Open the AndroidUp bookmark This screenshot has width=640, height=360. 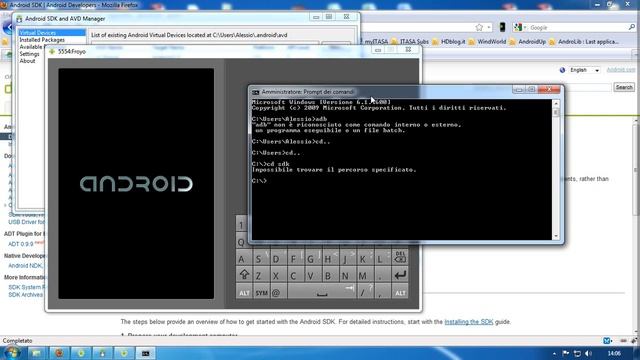coord(528,42)
